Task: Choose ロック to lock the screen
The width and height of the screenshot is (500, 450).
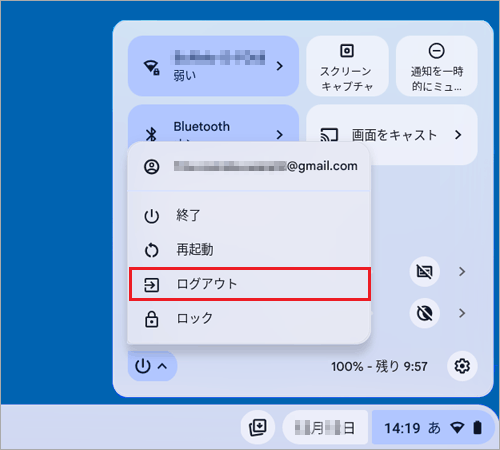Action: point(249,319)
